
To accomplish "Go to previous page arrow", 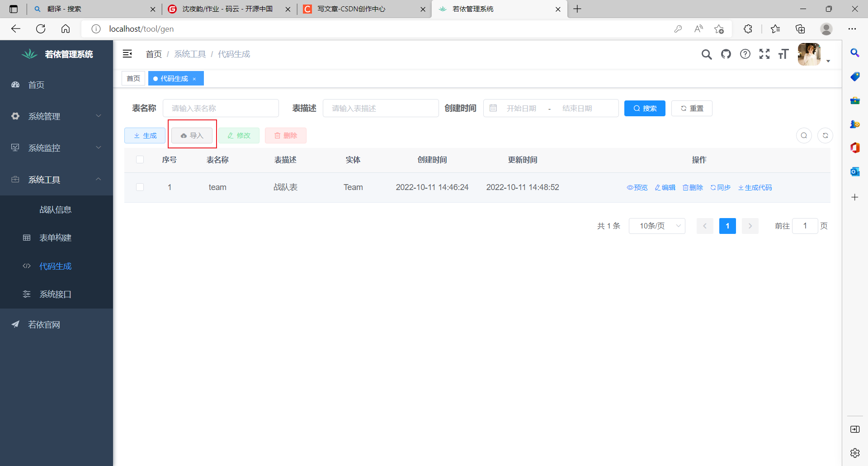I will 705,226.
